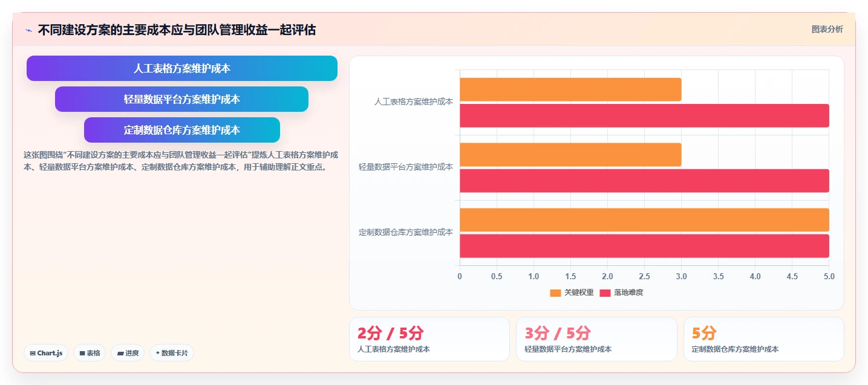Click the orange 关键权重 legend swatch

pyautogui.click(x=555, y=293)
